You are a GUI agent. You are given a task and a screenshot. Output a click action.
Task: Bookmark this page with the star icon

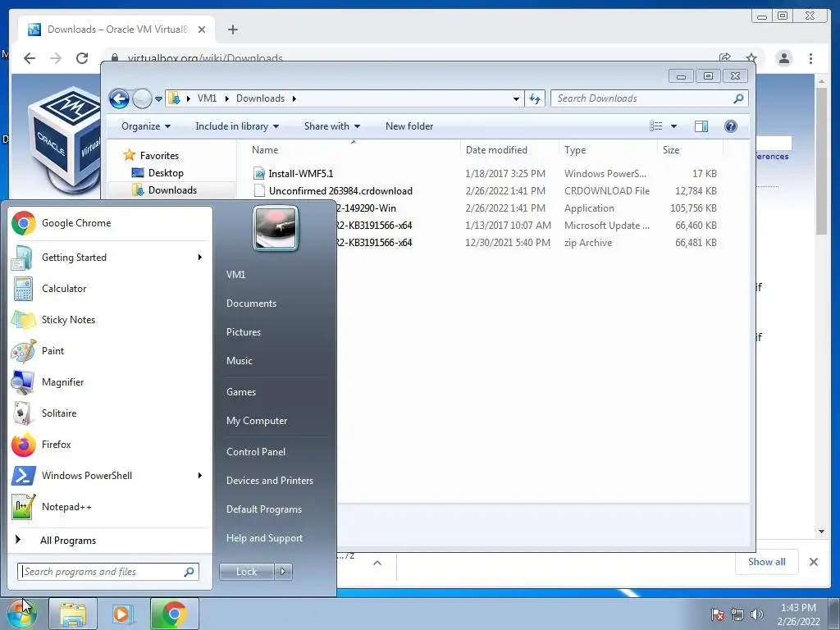(751, 58)
